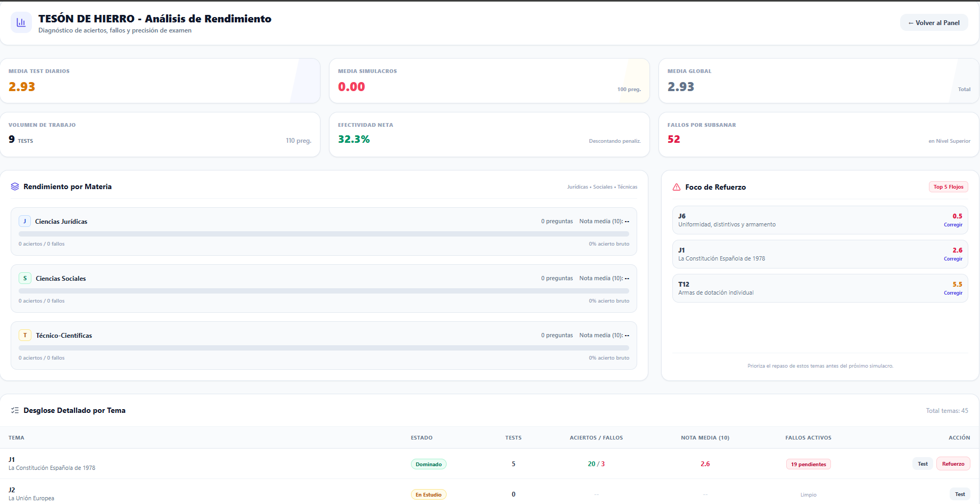
Task: Start Refuerzo for J1 Constitución row
Action: pyautogui.click(x=953, y=464)
